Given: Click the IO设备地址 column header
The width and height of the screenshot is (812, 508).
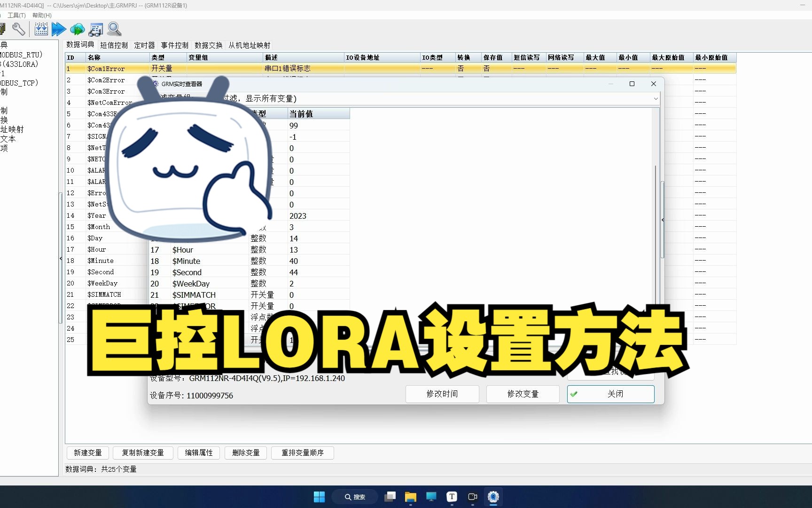Looking at the screenshot, I should [382, 57].
